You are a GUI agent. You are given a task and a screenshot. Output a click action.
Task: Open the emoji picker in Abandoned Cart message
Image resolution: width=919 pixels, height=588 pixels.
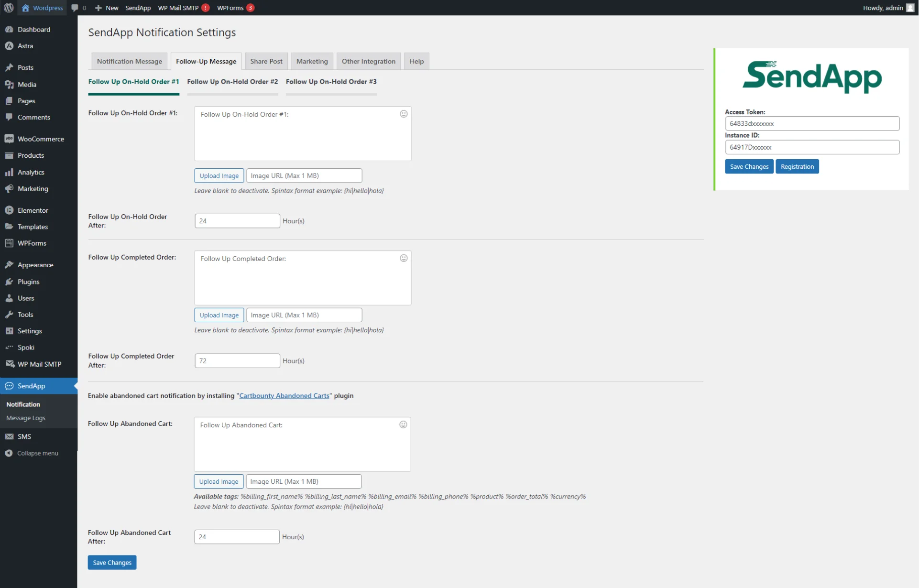point(403,424)
